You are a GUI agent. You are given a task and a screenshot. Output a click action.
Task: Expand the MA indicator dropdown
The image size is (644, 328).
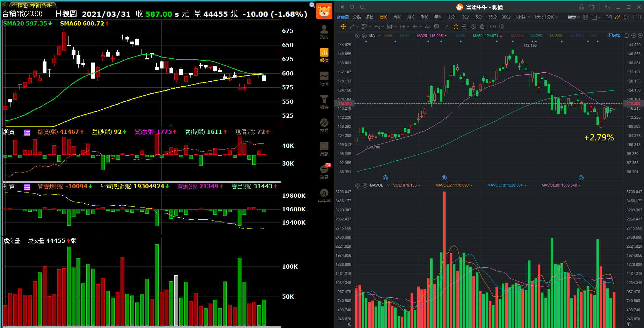379,36
